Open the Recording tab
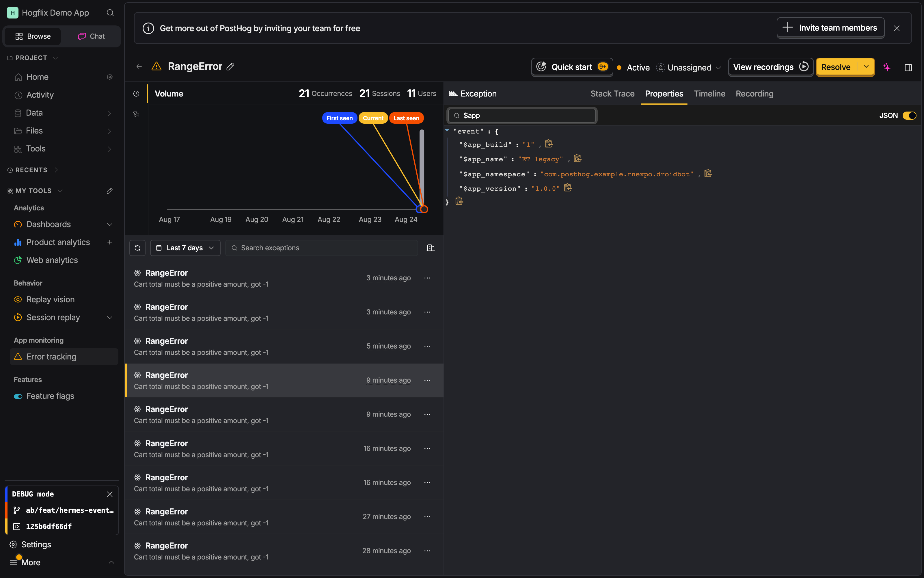Image resolution: width=924 pixels, height=578 pixels. point(755,94)
